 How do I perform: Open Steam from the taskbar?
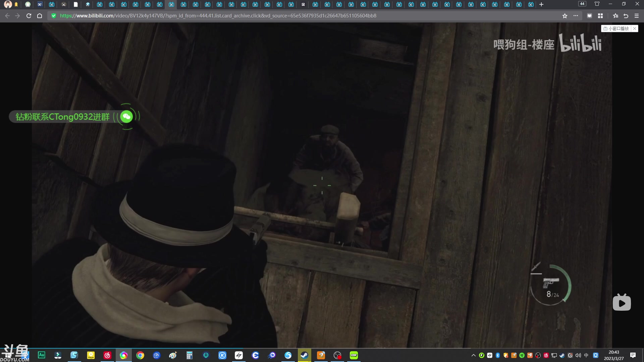(305, 355)
